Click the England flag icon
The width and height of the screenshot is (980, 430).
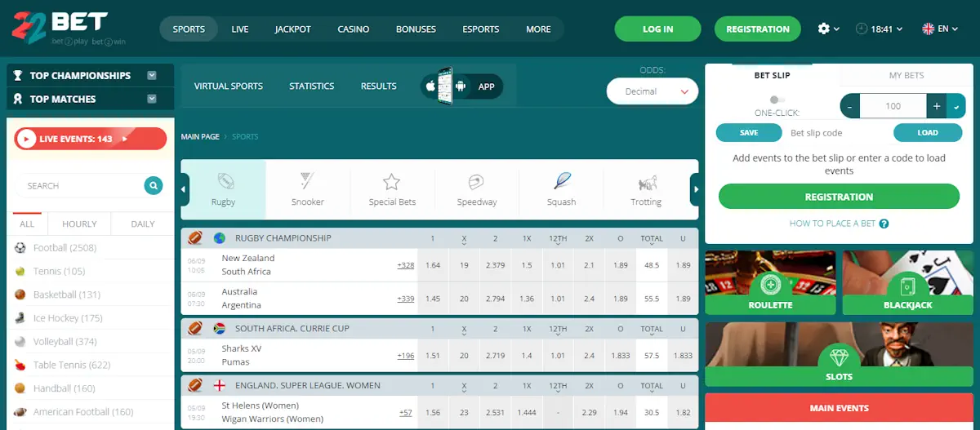tap(220, 385)
